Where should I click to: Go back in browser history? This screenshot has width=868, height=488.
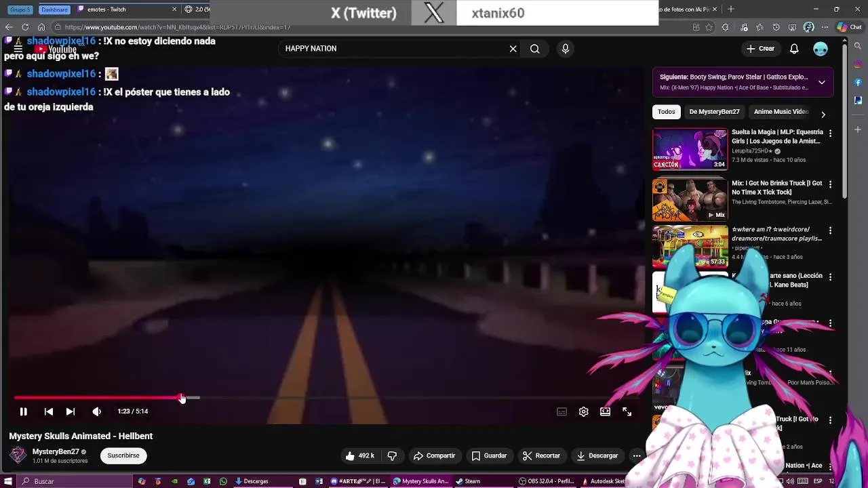point(9,27)
